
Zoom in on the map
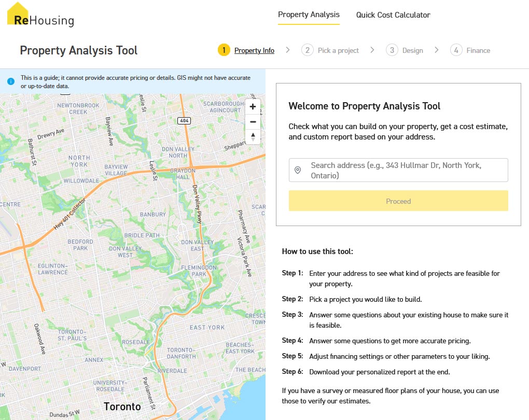tap(253, 107)
